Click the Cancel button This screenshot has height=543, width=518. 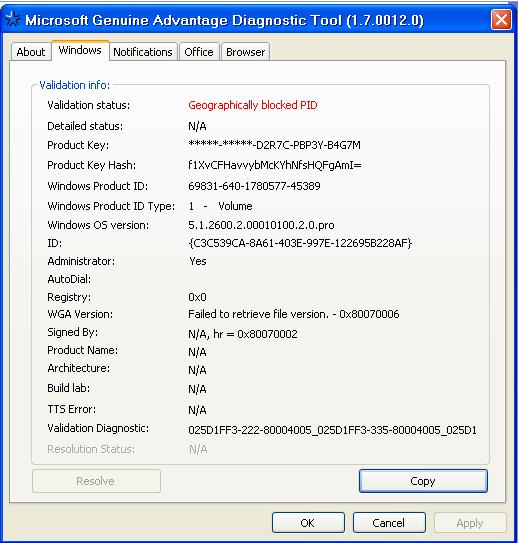[389, 523]
